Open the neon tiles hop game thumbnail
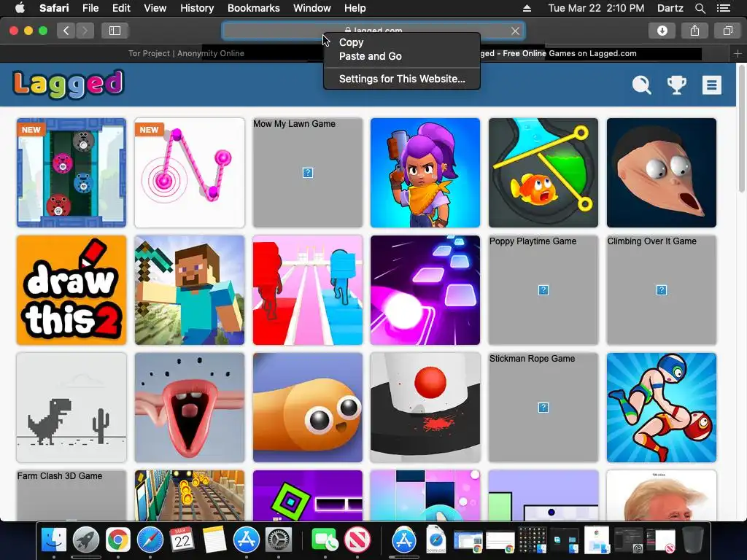This screenshot has height=560, width=747. (x=425, y=290)
